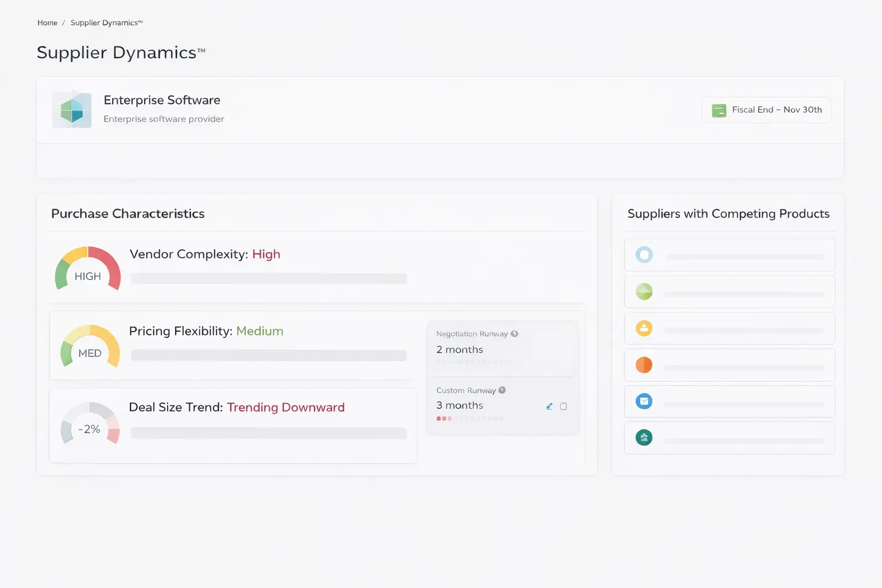Viewport: 882px width, 588px height.
Task: Select the green circle supplier icon
Action: point(644,292)
